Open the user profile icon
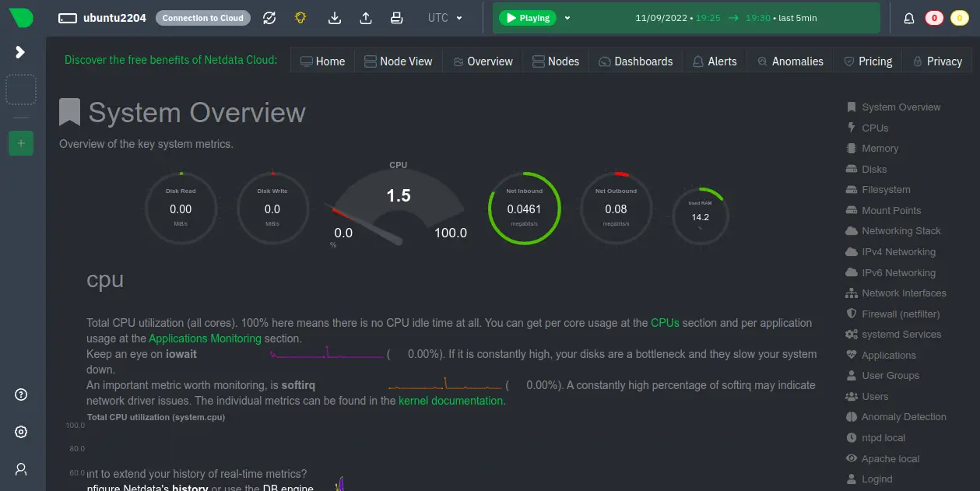980x491 pixels. (21, 469)
